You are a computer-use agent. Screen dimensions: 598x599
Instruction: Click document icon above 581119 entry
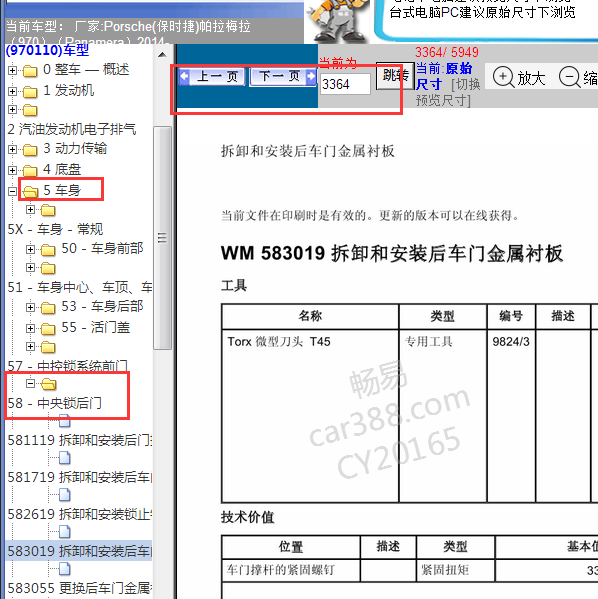tap(65, 421)
